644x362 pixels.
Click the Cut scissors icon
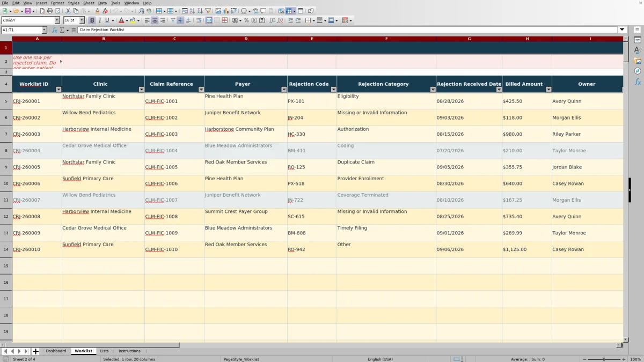[x=68, y=11]
